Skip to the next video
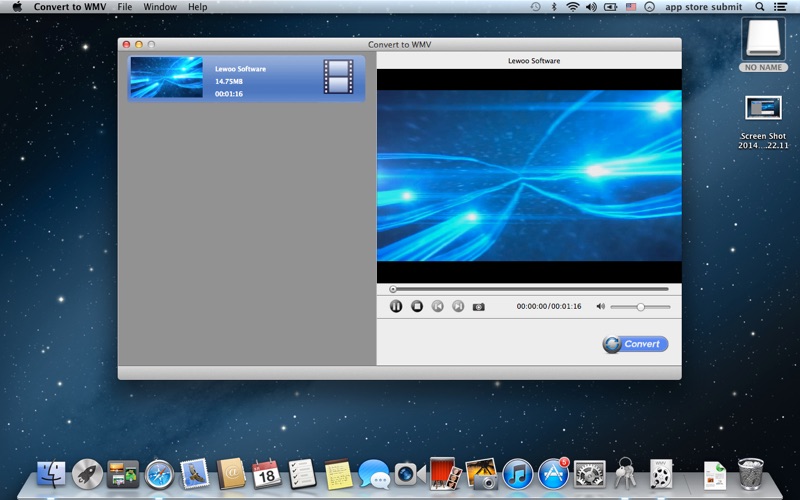The height and width of the screenshot is (500, 800). [458, 306]
